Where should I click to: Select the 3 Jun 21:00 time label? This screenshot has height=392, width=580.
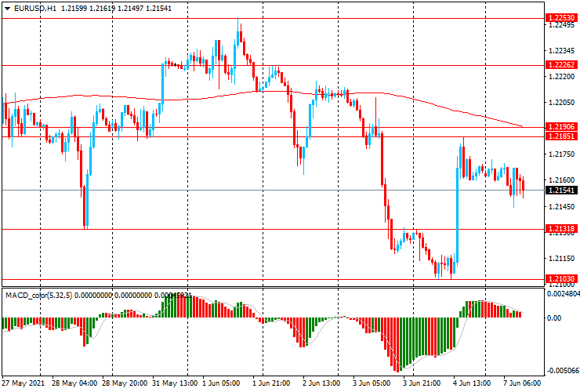422,383
